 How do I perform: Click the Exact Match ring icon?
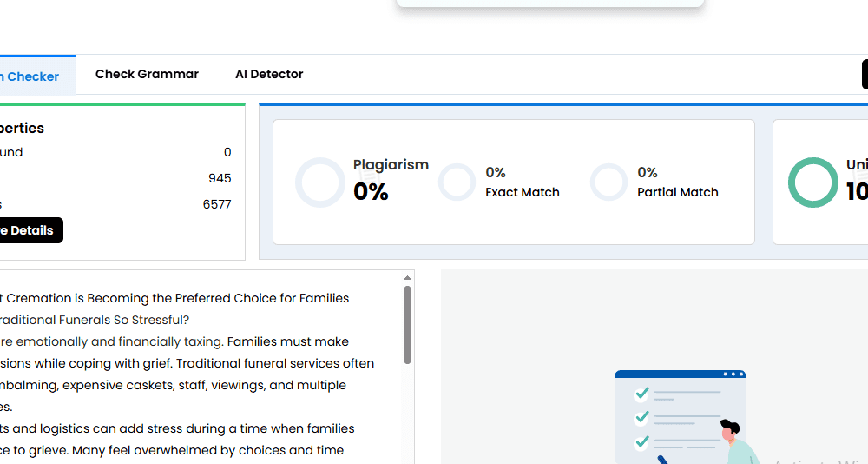[x=457, y=182]
